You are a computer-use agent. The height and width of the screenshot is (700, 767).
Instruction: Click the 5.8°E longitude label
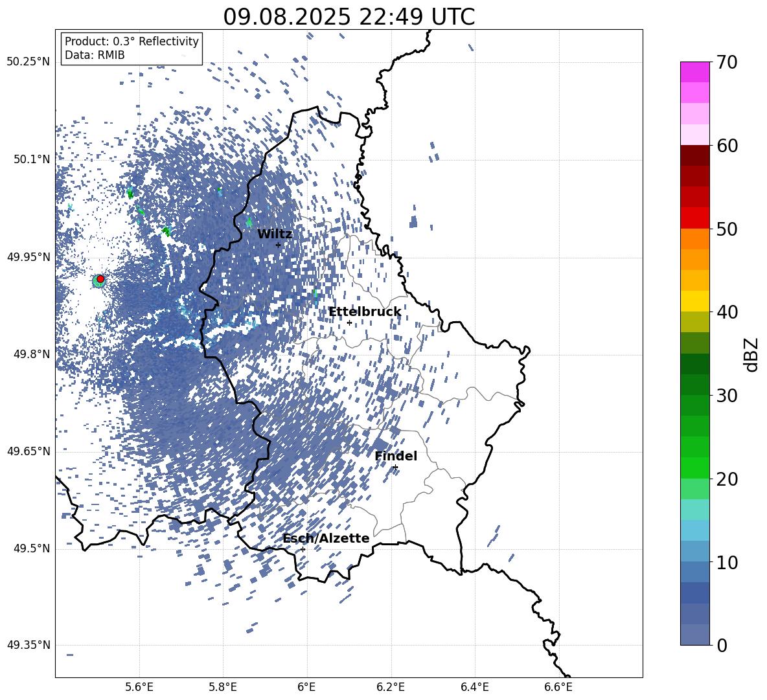coord(223,687)
